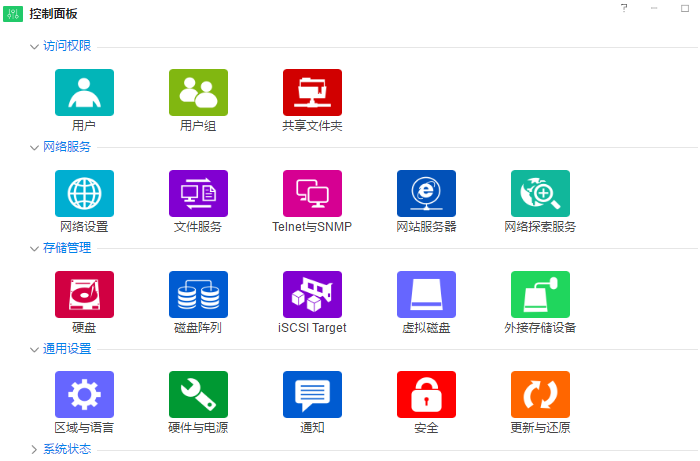The image size is (700, 461).
Task: Launch the 文件服务 file services icon
Action: tap(198, 194)
